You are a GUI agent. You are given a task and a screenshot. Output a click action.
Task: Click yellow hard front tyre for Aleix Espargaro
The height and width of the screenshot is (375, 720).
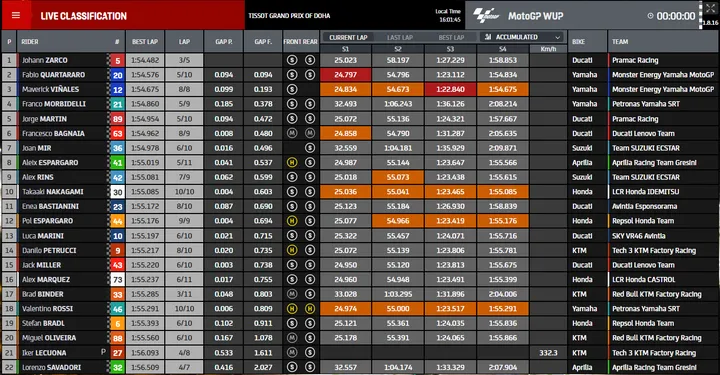292,162
